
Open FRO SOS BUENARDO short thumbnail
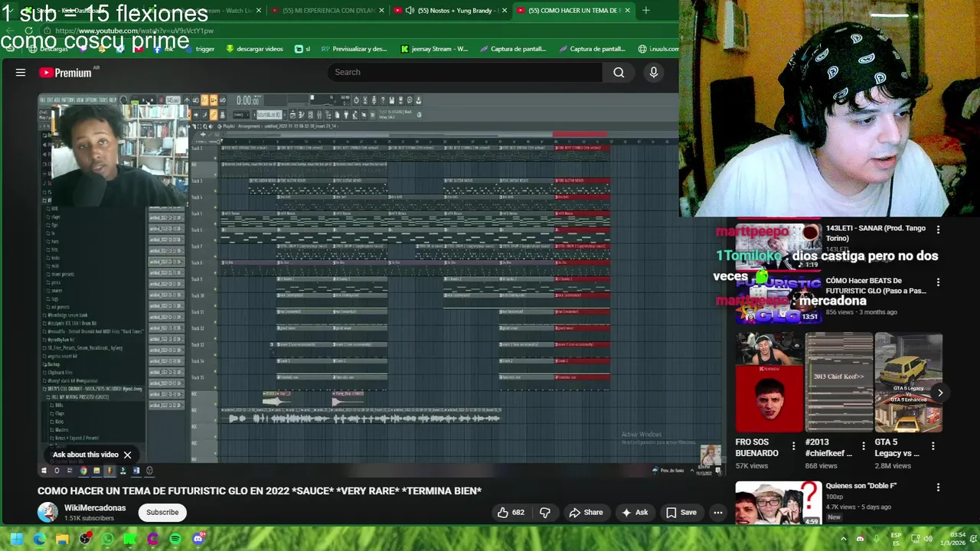click(769, 383)
